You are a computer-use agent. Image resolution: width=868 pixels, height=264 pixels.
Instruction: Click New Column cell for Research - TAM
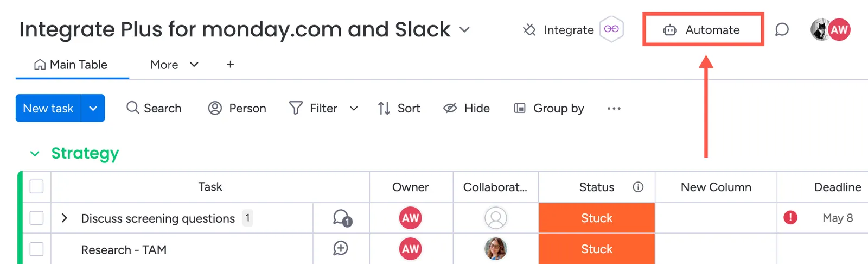point(716,249)
